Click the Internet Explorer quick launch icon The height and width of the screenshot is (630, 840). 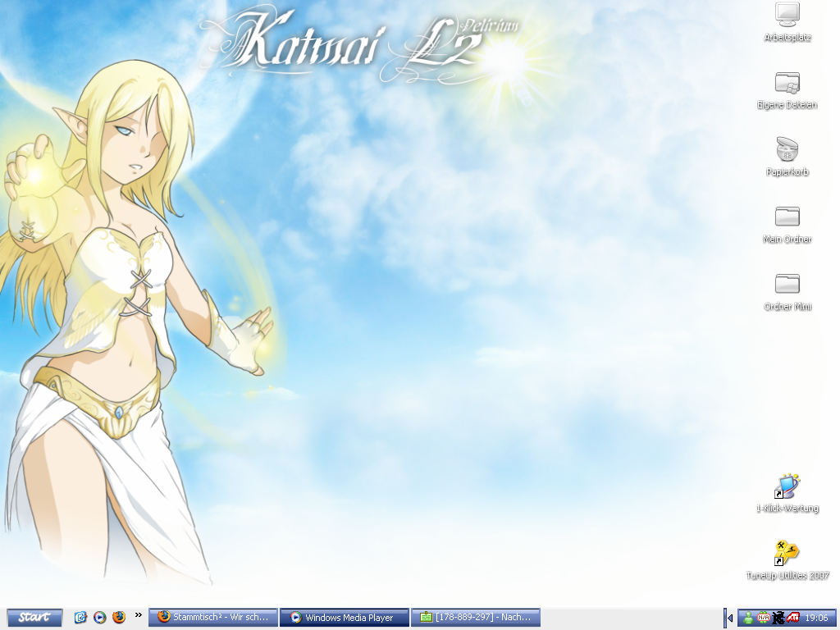[80, 618]
